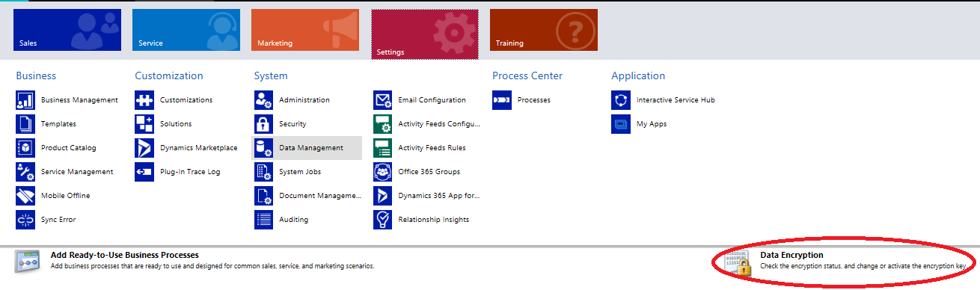980x290 pixels.
Task: Select the Settings tile
Action: click(424, 34)
